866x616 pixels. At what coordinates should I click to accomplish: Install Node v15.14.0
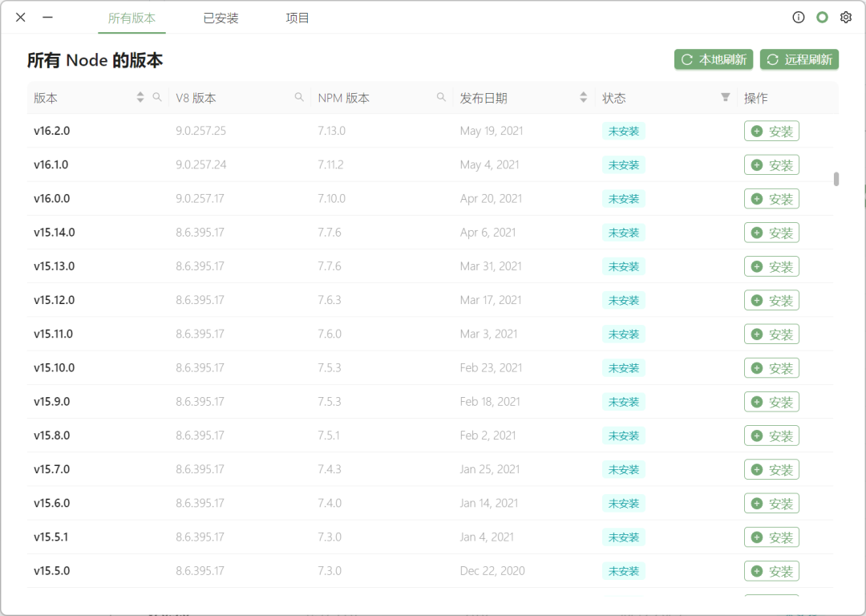click(x=771, y=233)
